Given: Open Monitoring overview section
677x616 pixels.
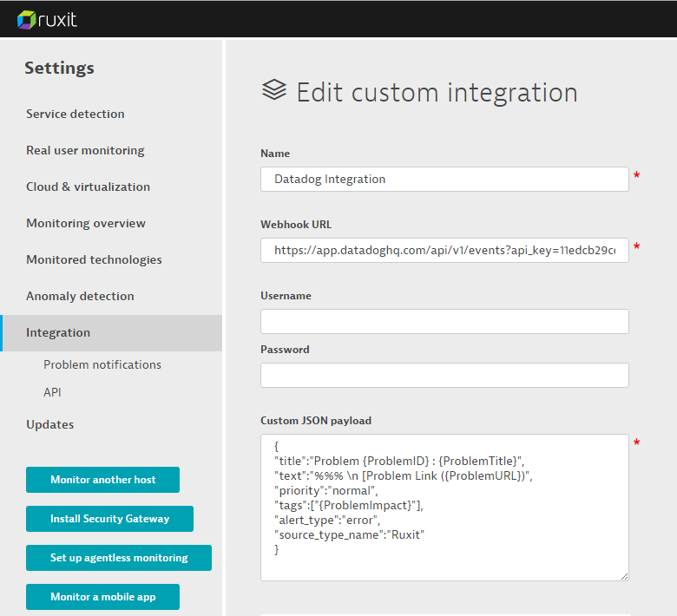Looking at the screenshot, I should point(86,223).
